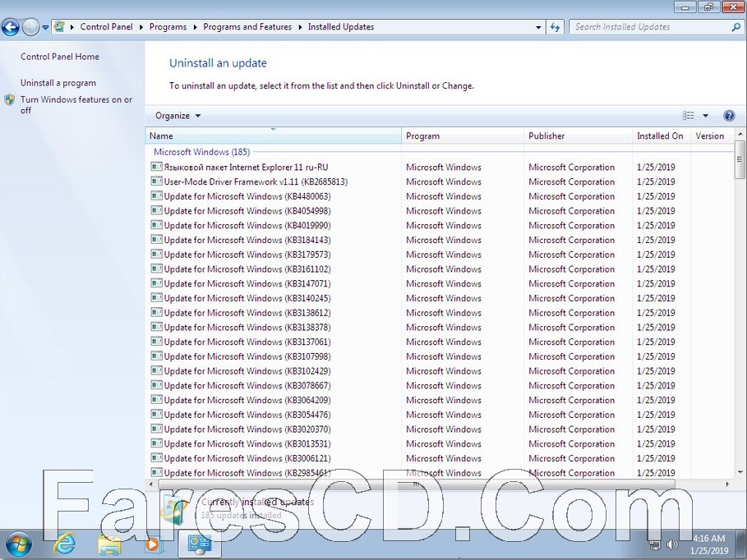Image resolution: width=747 pixels, height=560 pixels.
Task: Open Help via the question mark icon
Action: [729, 116]
